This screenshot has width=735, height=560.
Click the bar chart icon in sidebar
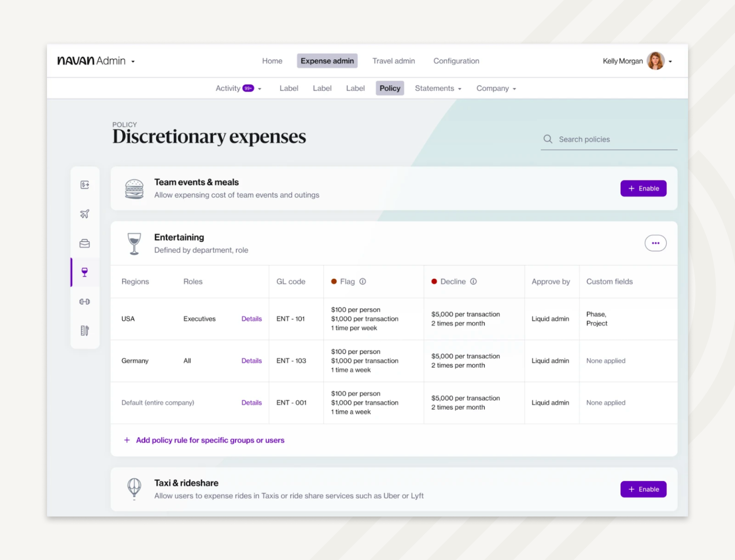tap(84, 330)
